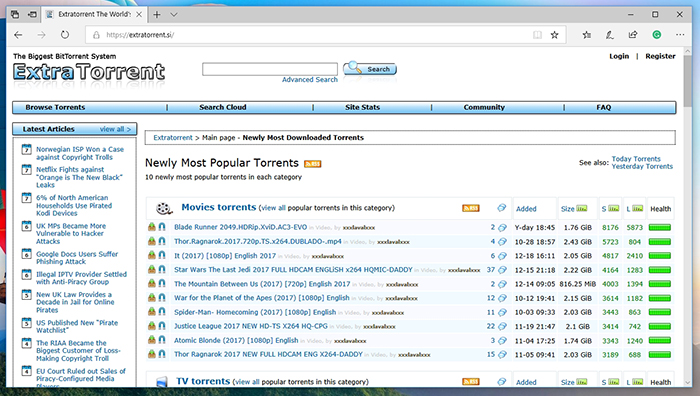Click download icon for Blade Runner 2049 row
Viewport: 700px width, 396px height.
[152, 227]
